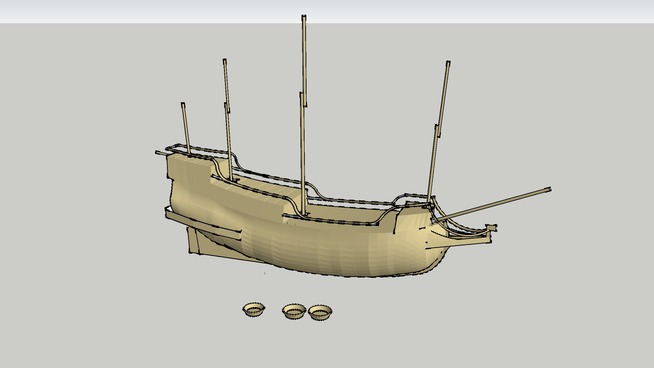Click the middle bowl-shaped crow's nest
The image size is (654, 368).
coord(294,311)
